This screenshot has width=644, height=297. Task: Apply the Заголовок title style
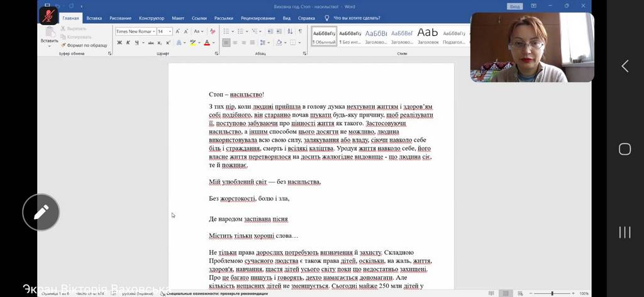point(428,36)
